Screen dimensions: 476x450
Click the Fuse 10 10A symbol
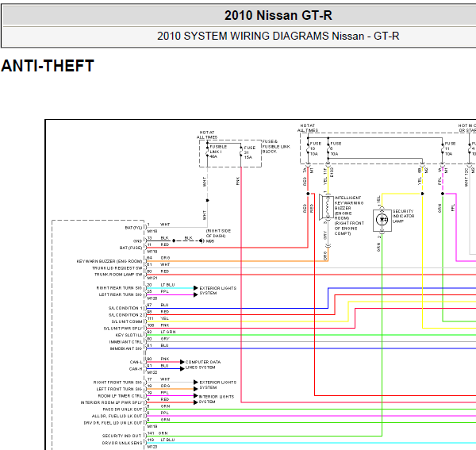click(308, 148)
